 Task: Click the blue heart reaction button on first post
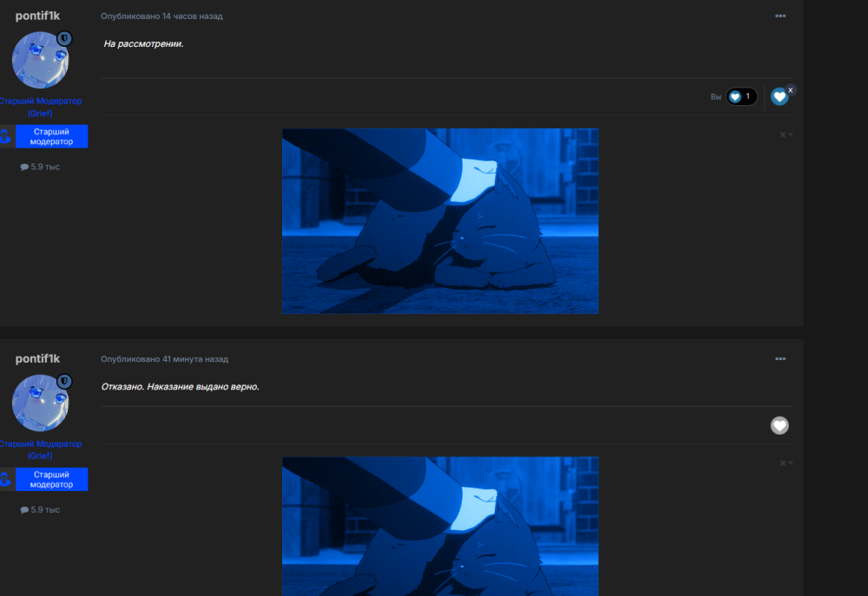(779, 97)
